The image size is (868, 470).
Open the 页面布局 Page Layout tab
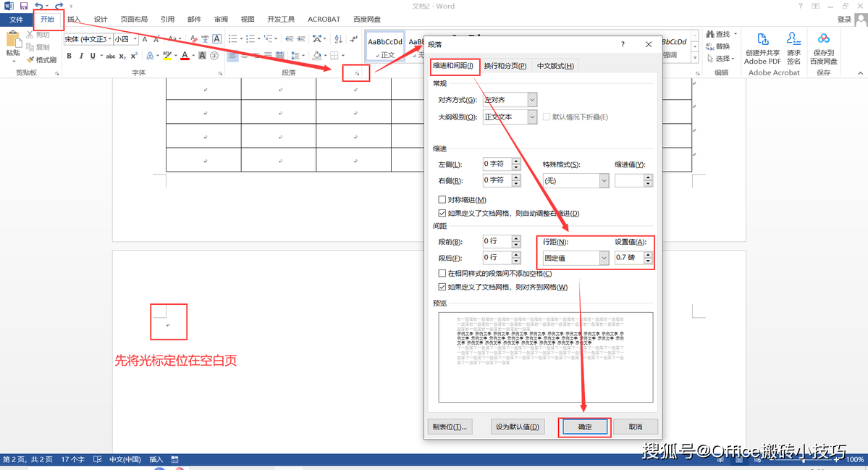[134, 20]
